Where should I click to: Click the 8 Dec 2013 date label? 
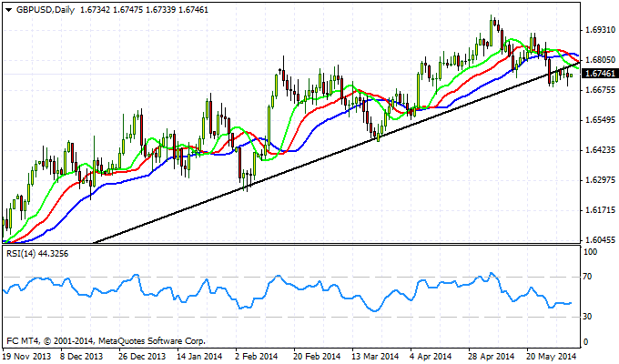(x=82, y=356)
